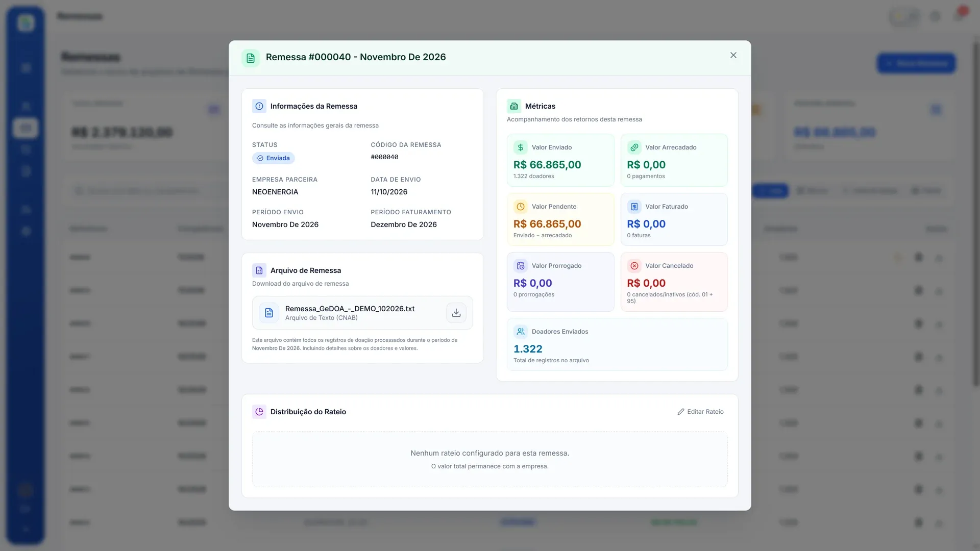Download the Remessa_GeDOA_-_DEMO_102026.txt file
Image resolution: width=980 pixels, height=551 pixels.
point(456,313)
